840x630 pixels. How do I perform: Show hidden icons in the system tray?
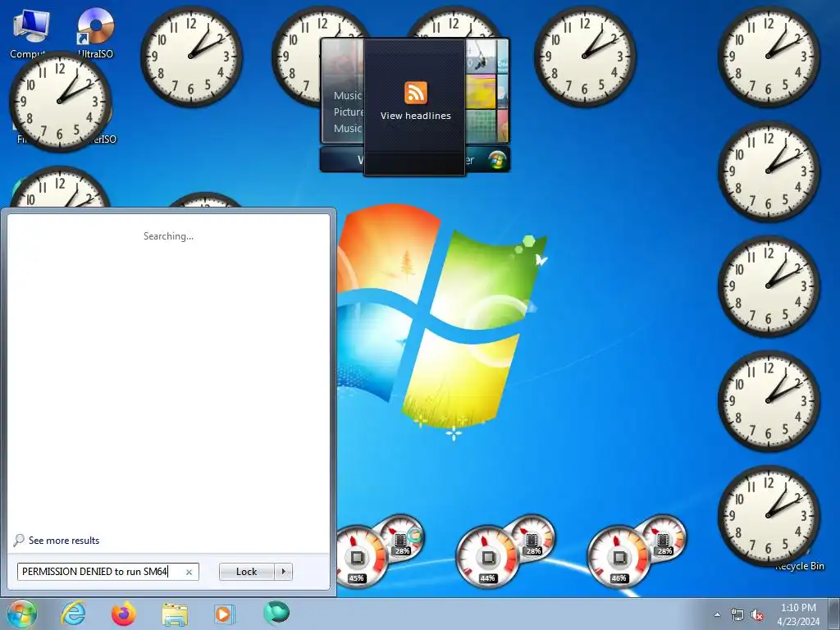(717, 614)
